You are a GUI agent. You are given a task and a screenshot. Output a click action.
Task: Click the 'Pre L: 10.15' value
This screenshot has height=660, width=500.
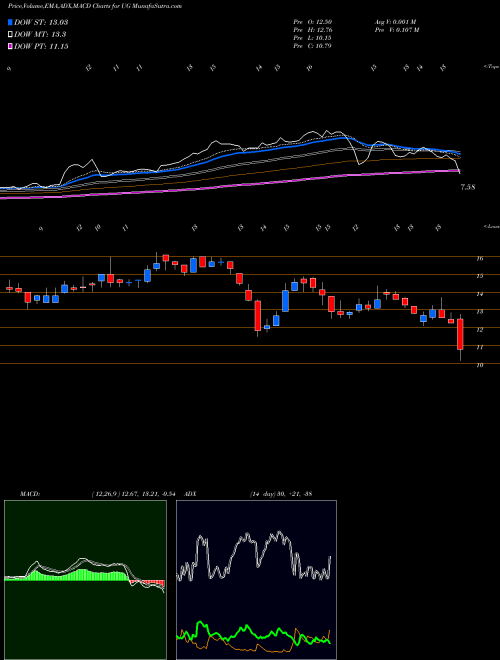pos(312,38)
